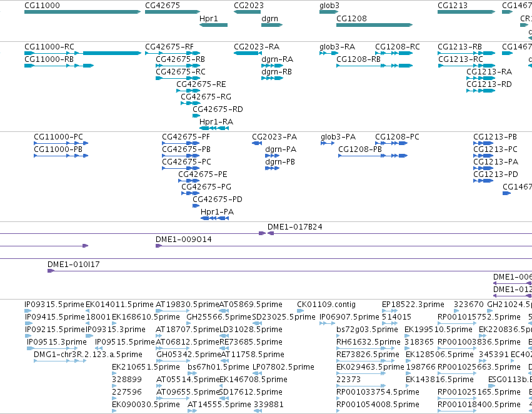Click the Hpr1-PA protein label
This screenshot has width=532, height=414.
(x=217, y=212)
